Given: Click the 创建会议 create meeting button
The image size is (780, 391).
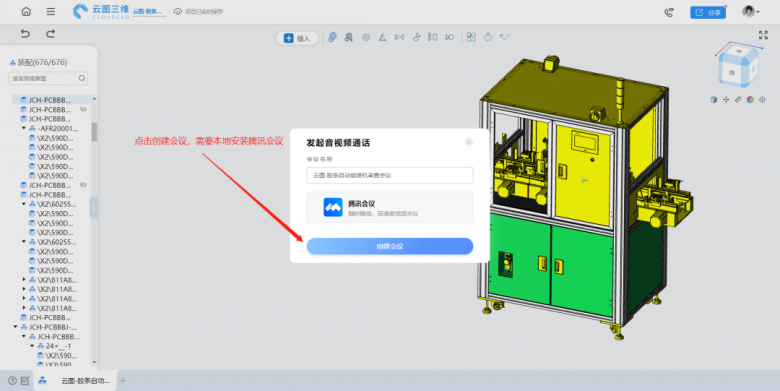Looking at the screenshot, I should (390, 246).
